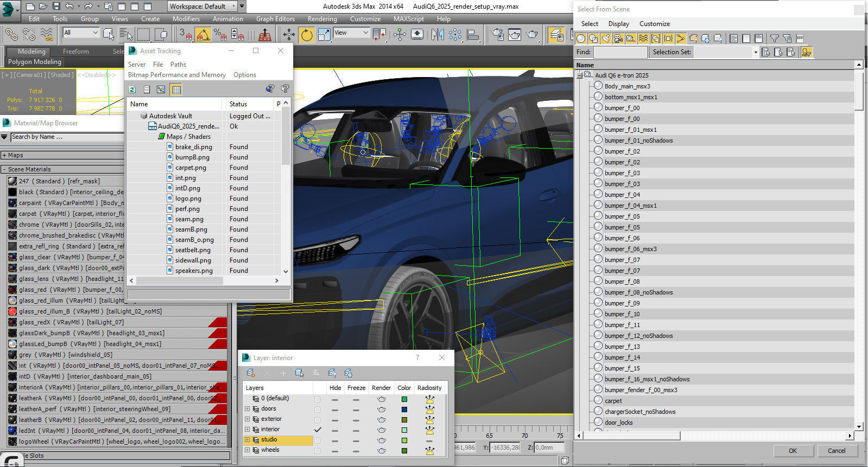Toggle the Percent Snap tool
This screenshot has height=467, width=868.
pyautogui.click(x=220, y=35)
